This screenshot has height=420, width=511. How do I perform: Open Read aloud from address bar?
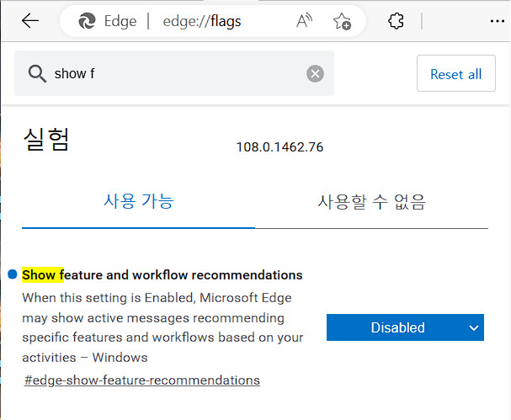click(x=305, y=21)
